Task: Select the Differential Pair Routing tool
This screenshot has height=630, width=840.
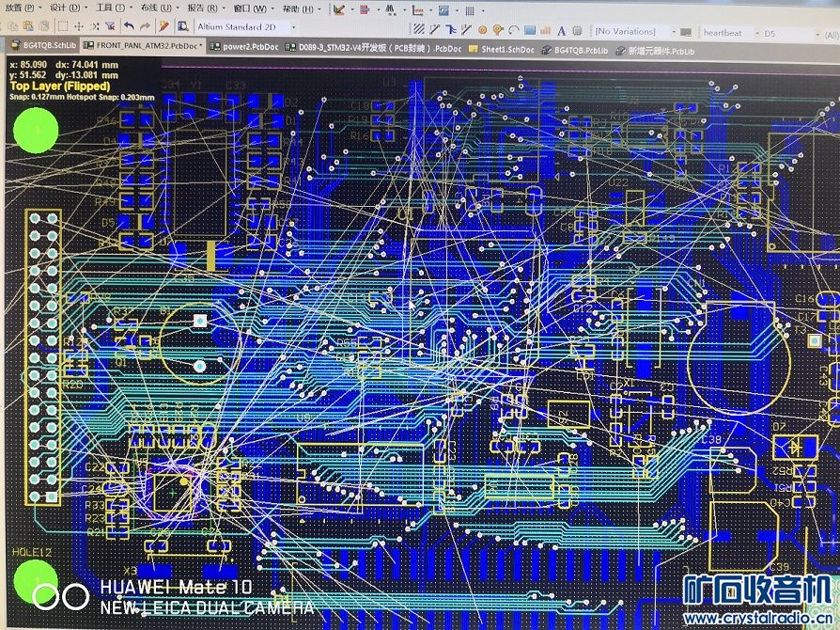Action: [x=450, y=29]
